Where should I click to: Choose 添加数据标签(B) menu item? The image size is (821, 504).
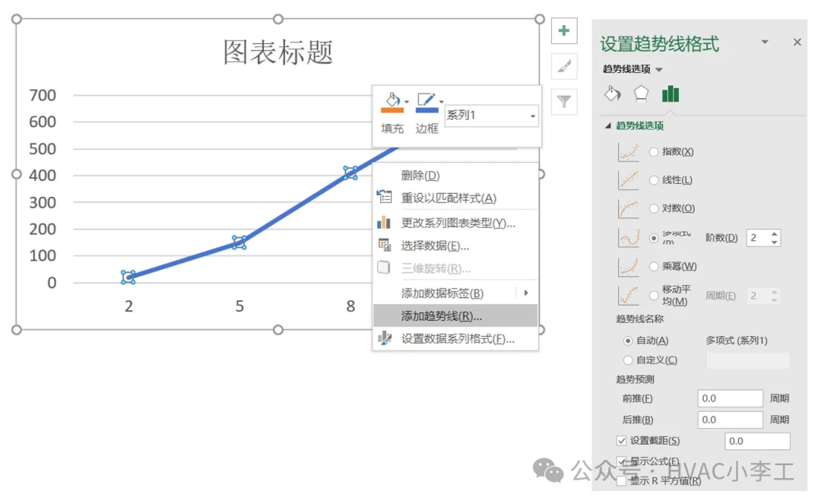click(x=455, y=293)
